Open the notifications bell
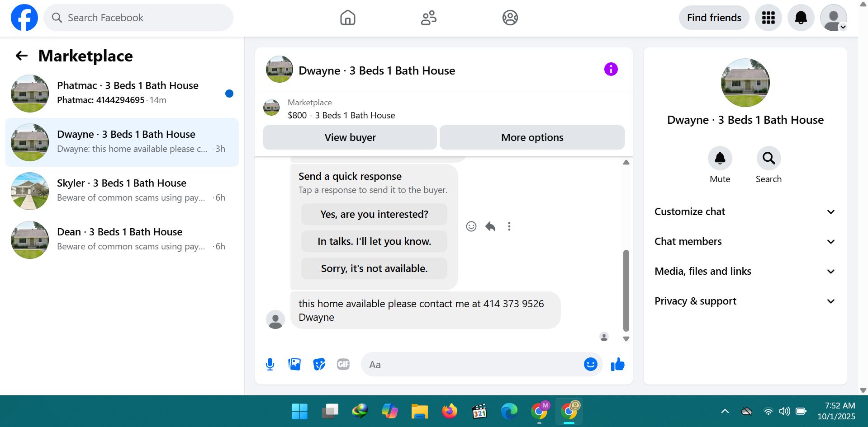868x427 pixels. [x=801, y=18]
